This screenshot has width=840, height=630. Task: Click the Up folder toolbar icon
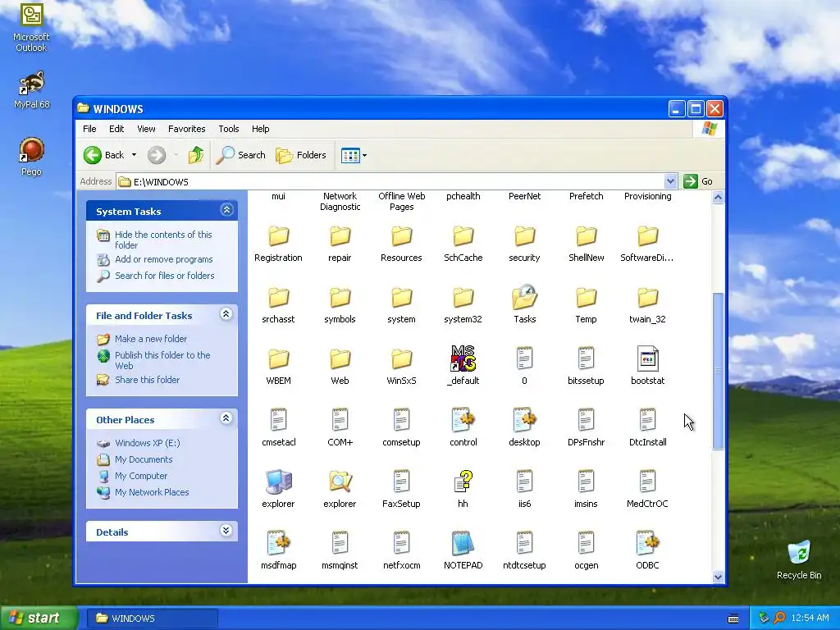pyautogui.click(x=196, y=155)
